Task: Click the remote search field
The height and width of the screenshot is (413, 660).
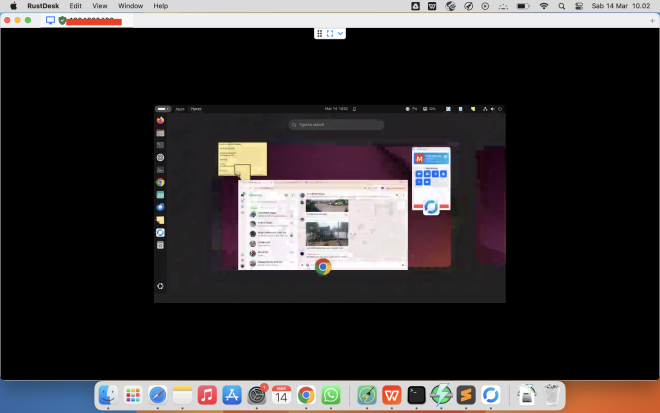Action: click(336, 125)
